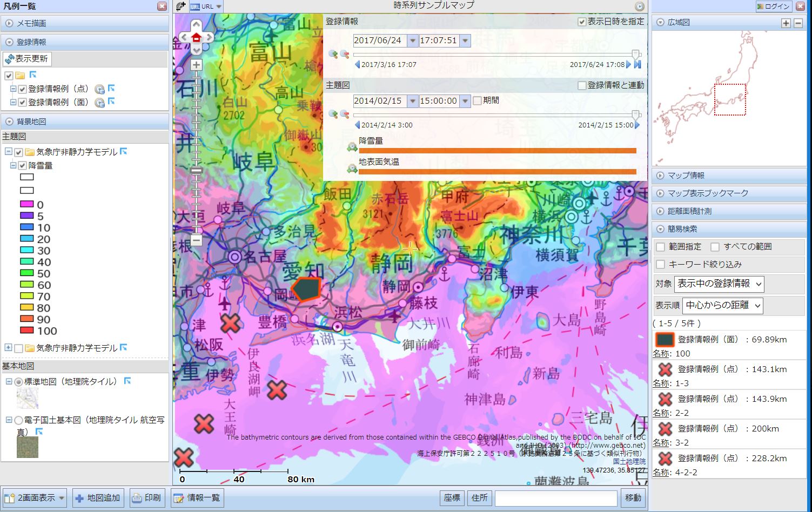Click the map zoom out minus button
Viewport: 812px width, 512px height.
point(196,240)
